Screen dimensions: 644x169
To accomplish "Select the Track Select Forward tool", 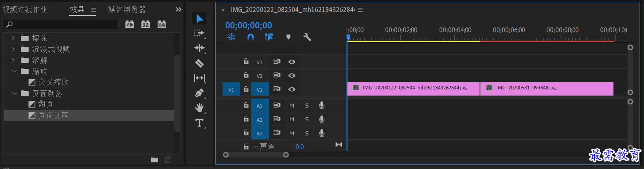I will click(x=199, y=33).
